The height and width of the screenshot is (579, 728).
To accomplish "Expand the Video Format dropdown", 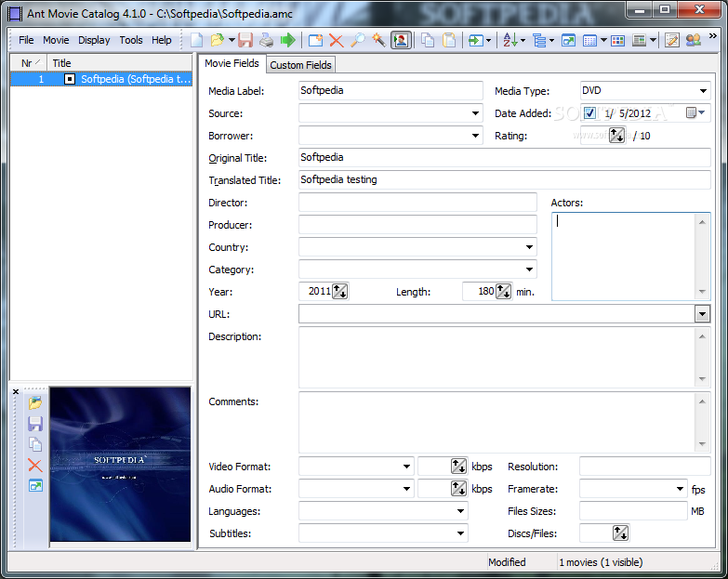I will 406,467.
